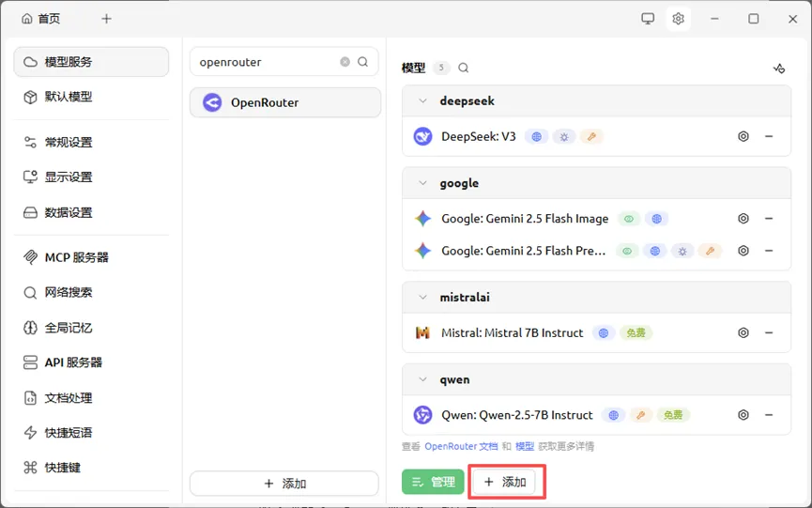Click the Mistral logo icon
Viewport: 812px width, 508px height.
[422, 332]
